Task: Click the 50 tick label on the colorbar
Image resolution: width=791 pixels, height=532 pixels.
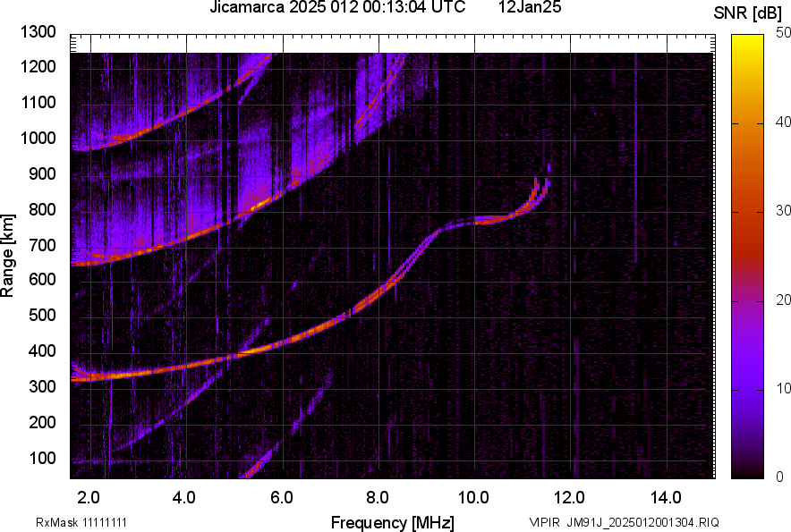Action: coord(784,33)
